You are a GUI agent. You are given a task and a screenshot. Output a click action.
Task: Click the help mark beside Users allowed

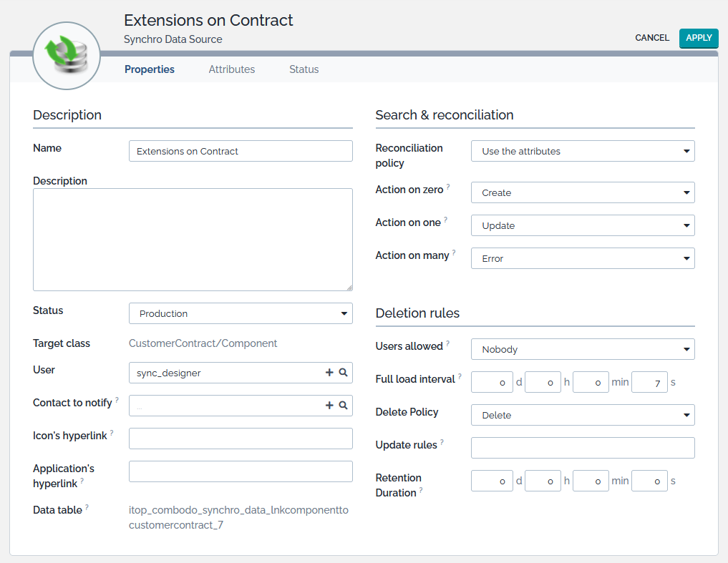(x=448, y=343)
